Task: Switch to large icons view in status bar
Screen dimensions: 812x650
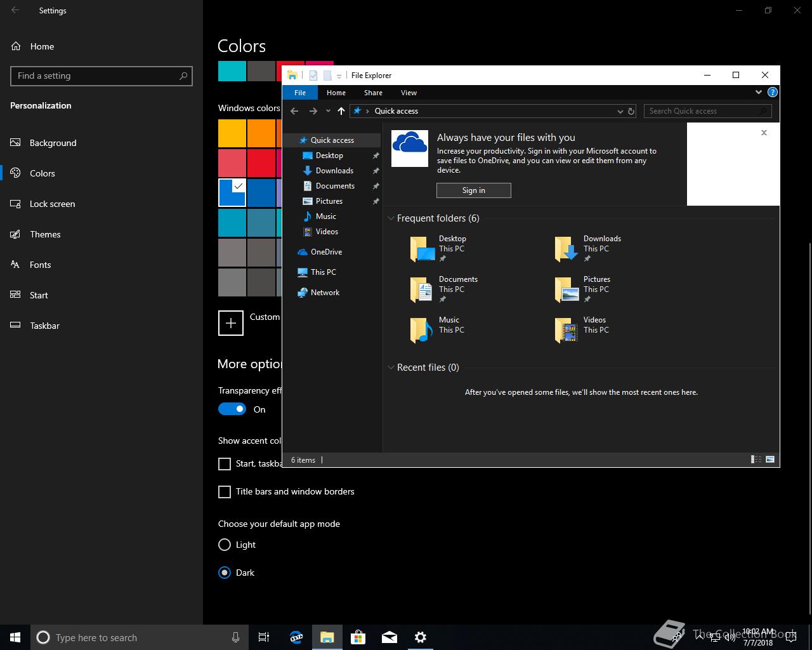Action: click(x=770, y=460)
